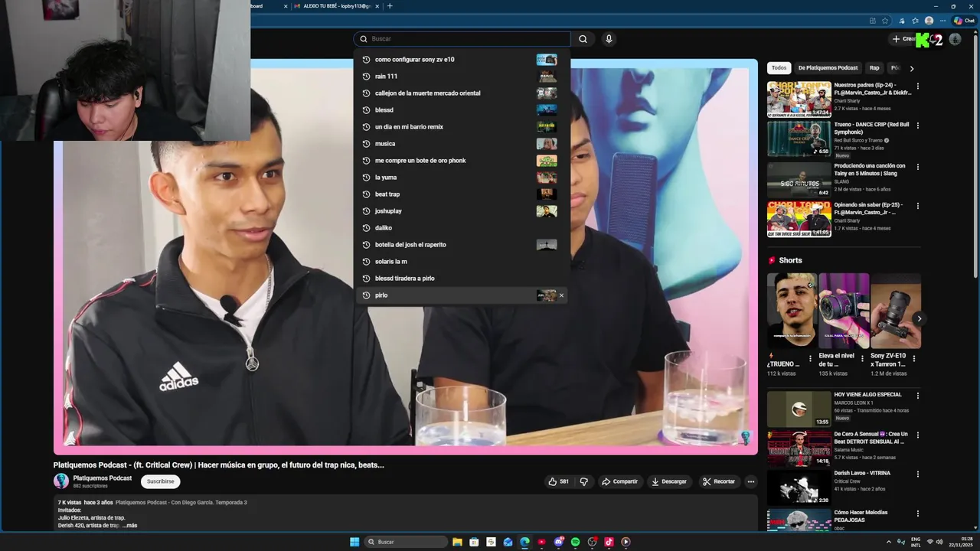
Task: Click the Crear plus button
Action: 904,39
